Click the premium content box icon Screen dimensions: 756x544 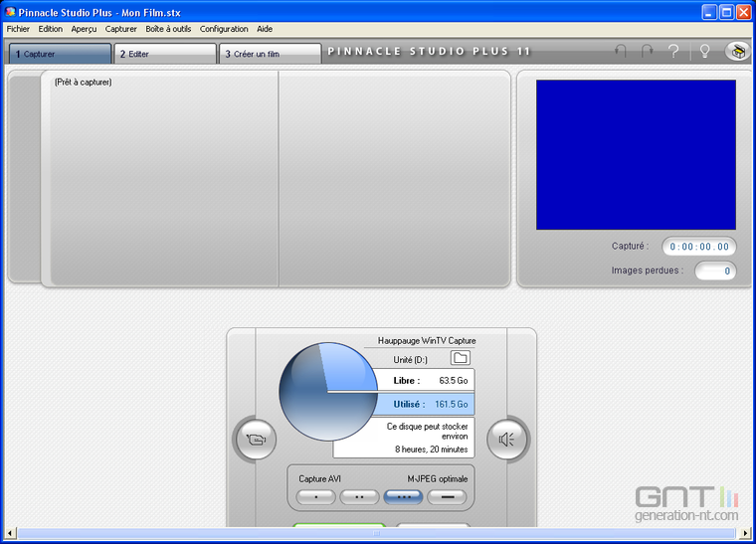(x=737, y=51)
